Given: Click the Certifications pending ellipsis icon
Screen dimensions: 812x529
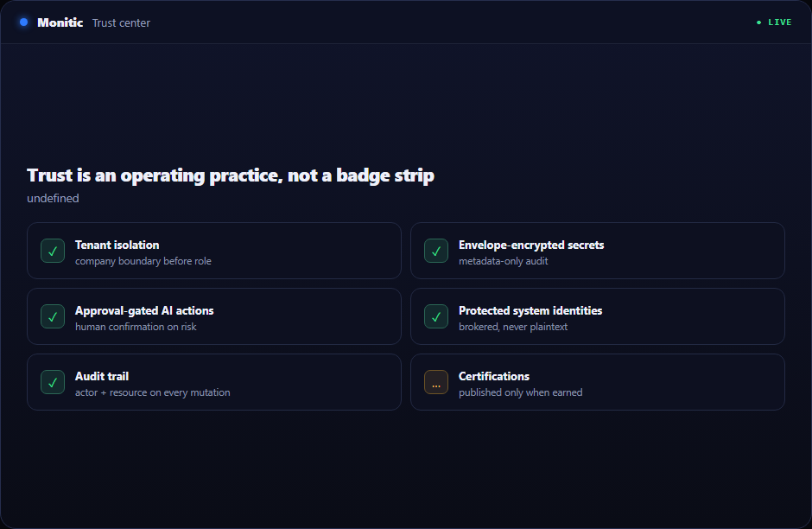Looking at the screenshot, I should (436, 382).
